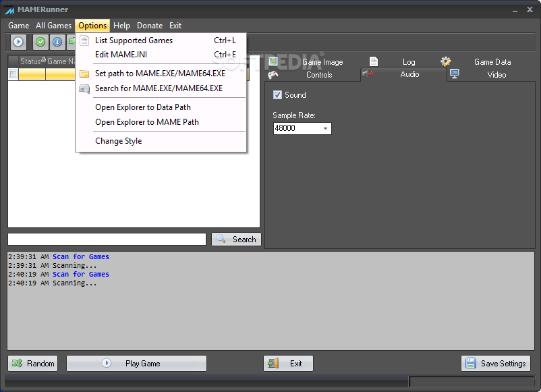Click the monitor icon on Video tab
The height and width of the screenshot is (392, 541).
(x=455, y=74)
